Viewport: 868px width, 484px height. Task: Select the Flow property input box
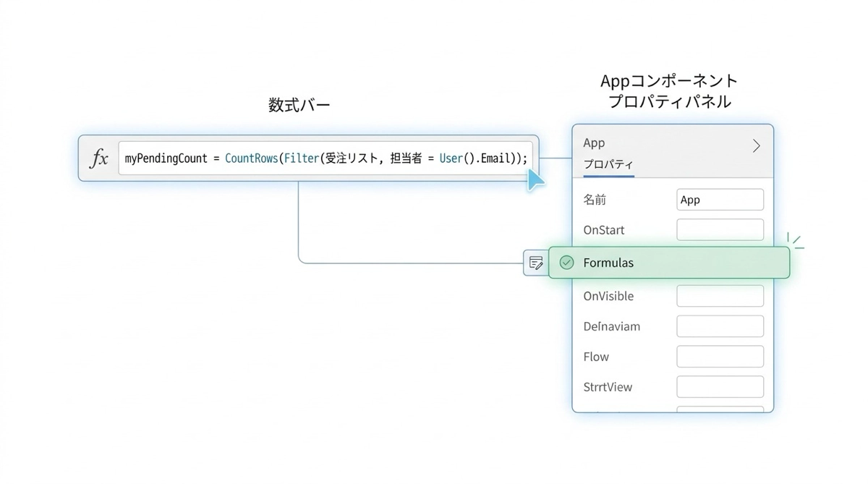[720, 357]
